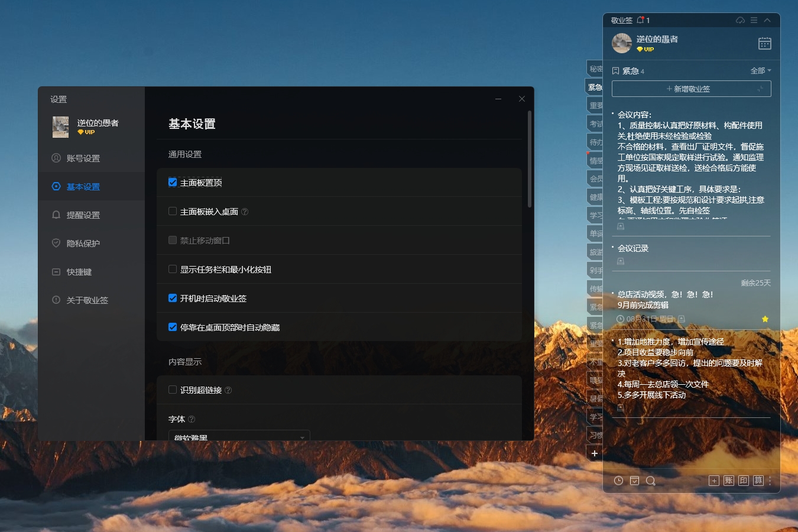798x532 pixels.
Task: Uncheck 停靠在桌面顶部时自动隐藏
Action: (x=173, y=327)
